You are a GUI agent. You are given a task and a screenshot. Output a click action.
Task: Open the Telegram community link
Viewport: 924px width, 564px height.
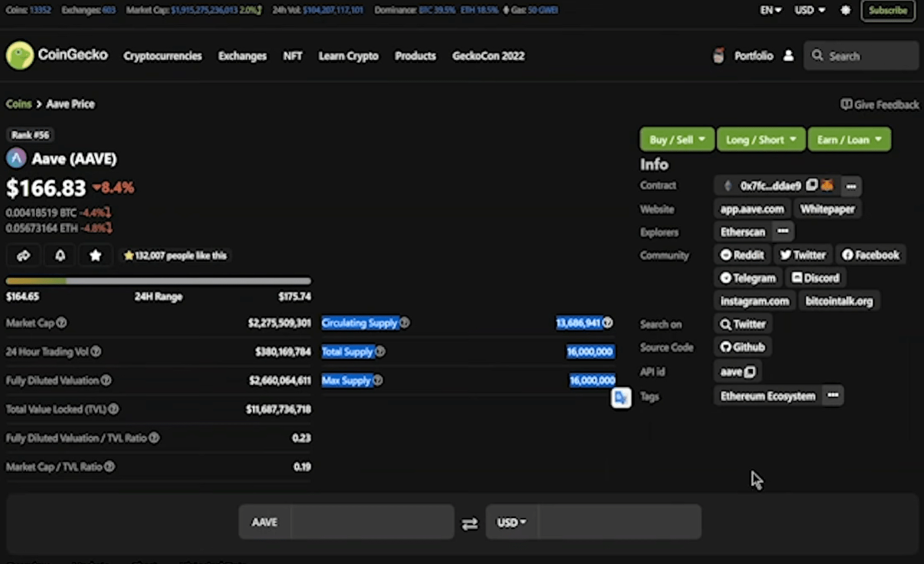point(747,278)
